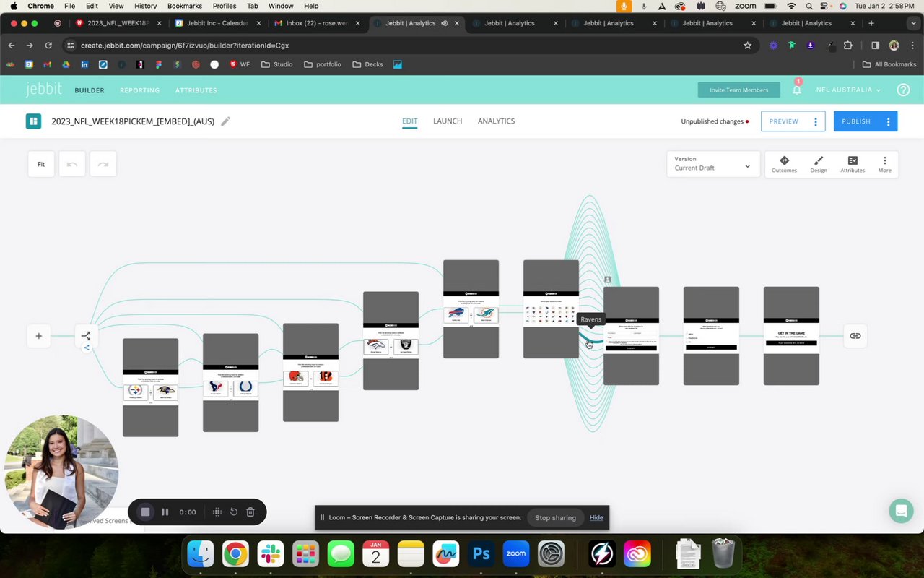Open the Attributes toolbar panel
924x578 pixels.
[853, 164]
